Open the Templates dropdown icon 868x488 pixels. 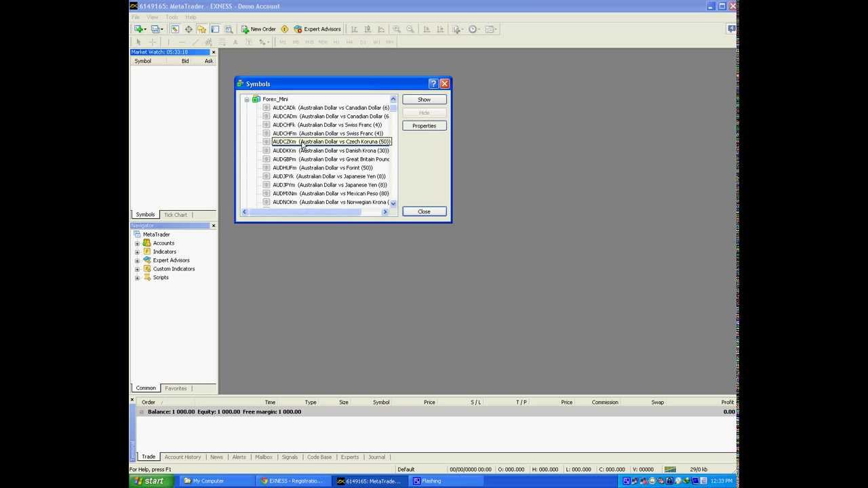click(492, 29)
